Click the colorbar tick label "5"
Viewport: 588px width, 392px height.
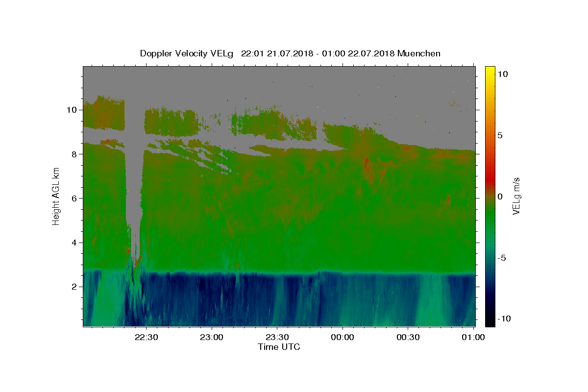click(x=500, y=135)
